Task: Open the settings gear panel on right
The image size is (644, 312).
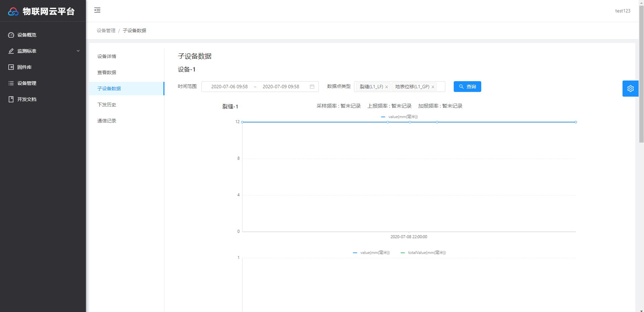Action: pos(630,89)
